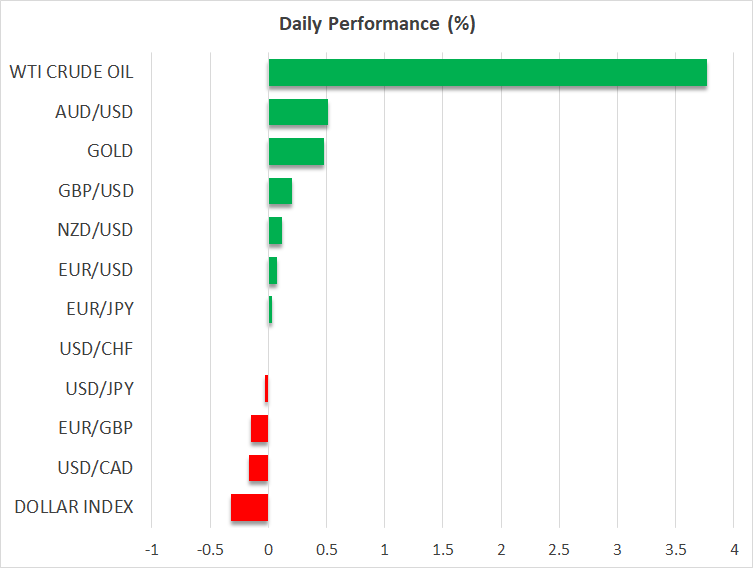Click the 2 tick label on axis

pos(501,549)
